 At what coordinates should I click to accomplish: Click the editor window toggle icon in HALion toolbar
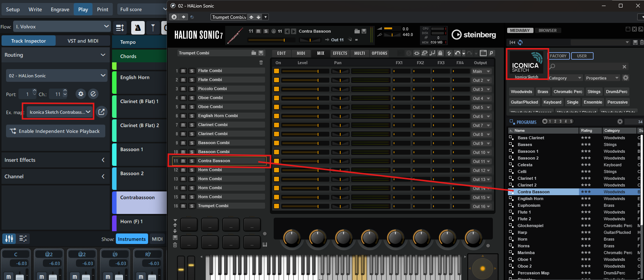point(483,53)
